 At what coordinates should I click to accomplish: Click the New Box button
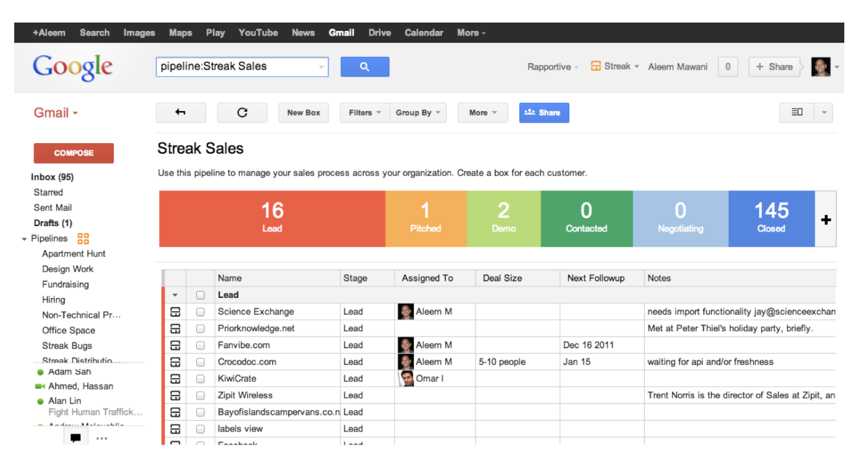(304, 113)
